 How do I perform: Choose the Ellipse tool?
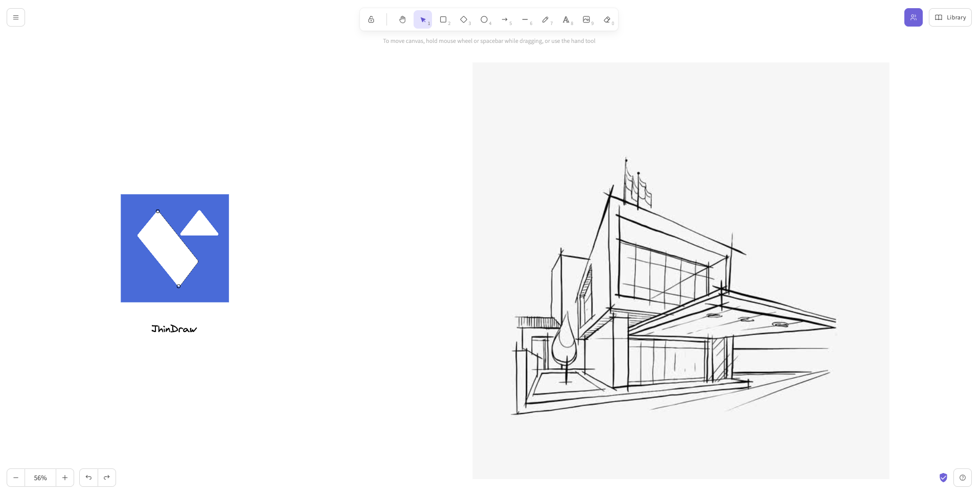(484, 19)
